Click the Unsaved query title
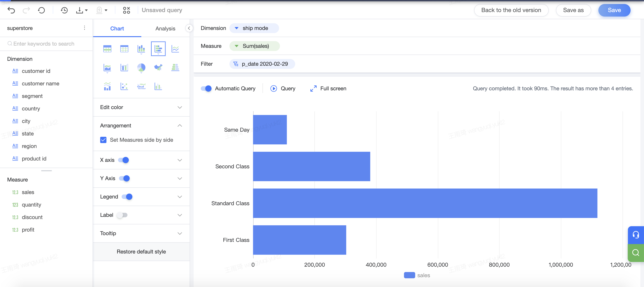The image size is (644, 287). click(x=162, y=10)
